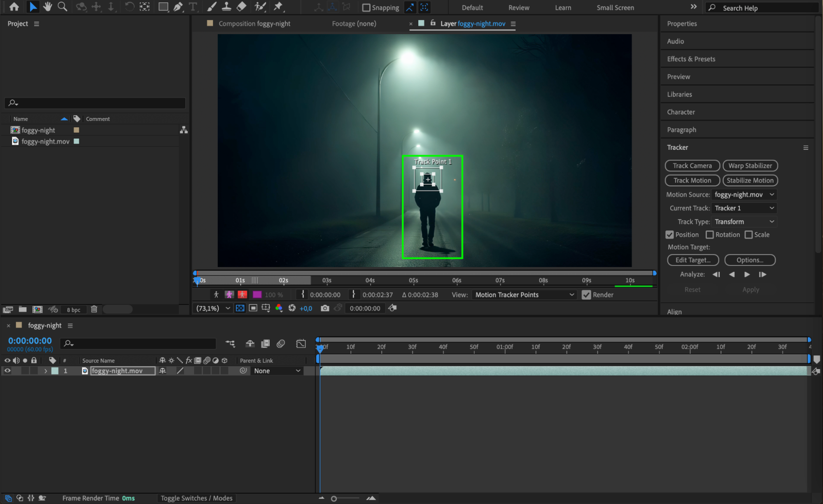Hide the foggy-night.mov layer with its eye icon
The height and width of the screenshot is (504, 823).
[x=7, y=371]
